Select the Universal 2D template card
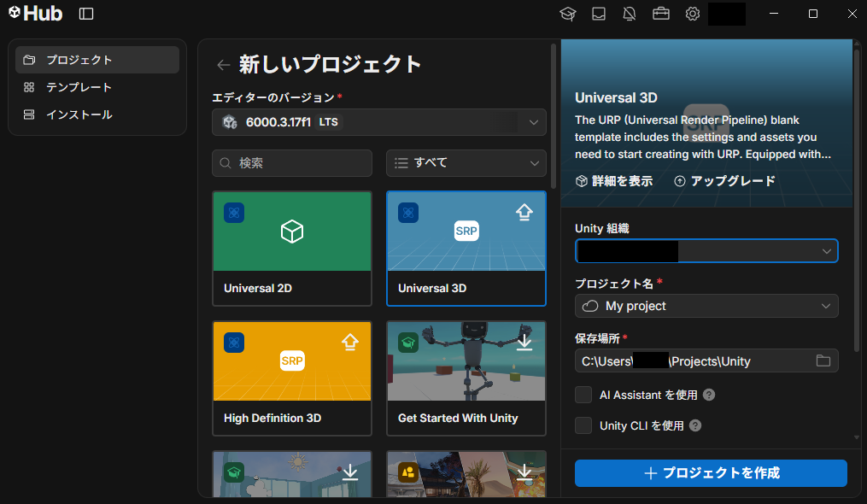The image size is (867, 504). [292, 249]
